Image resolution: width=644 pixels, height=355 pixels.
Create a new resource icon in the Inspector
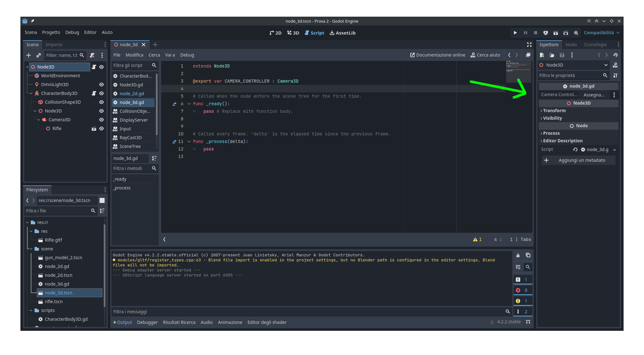click(542, 55)
